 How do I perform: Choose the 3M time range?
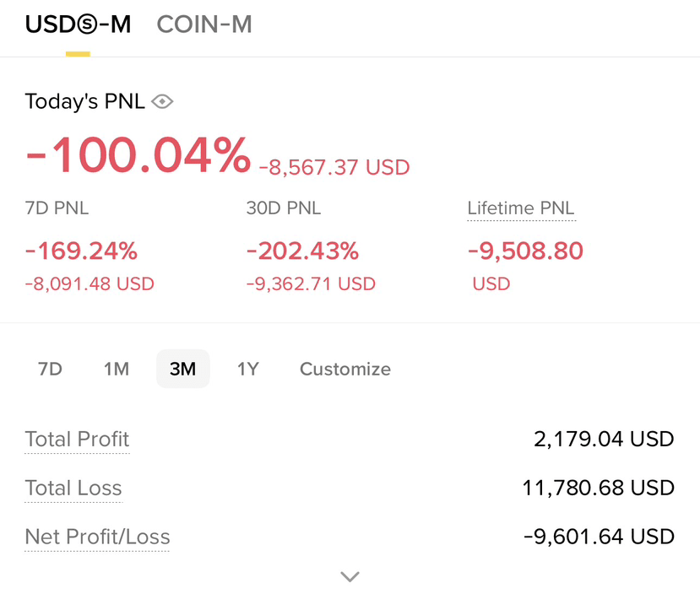tap(182, 369)
